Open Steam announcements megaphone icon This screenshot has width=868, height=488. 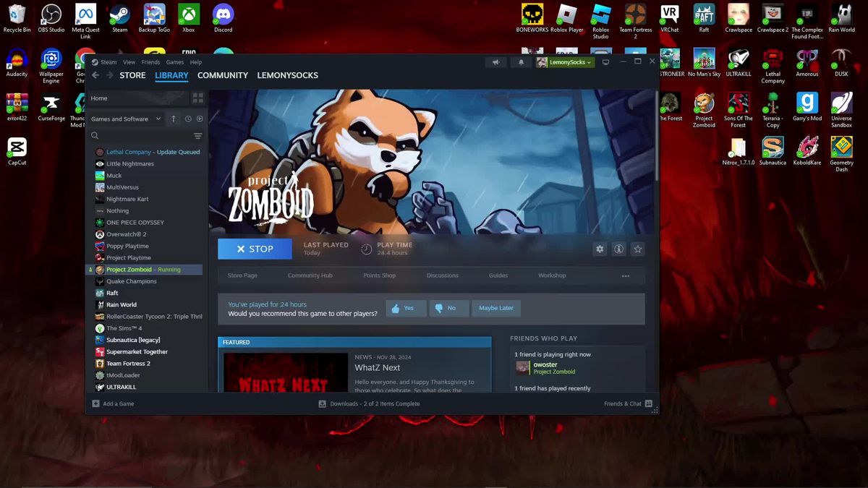pyautogui.click(x=495, y=62)
